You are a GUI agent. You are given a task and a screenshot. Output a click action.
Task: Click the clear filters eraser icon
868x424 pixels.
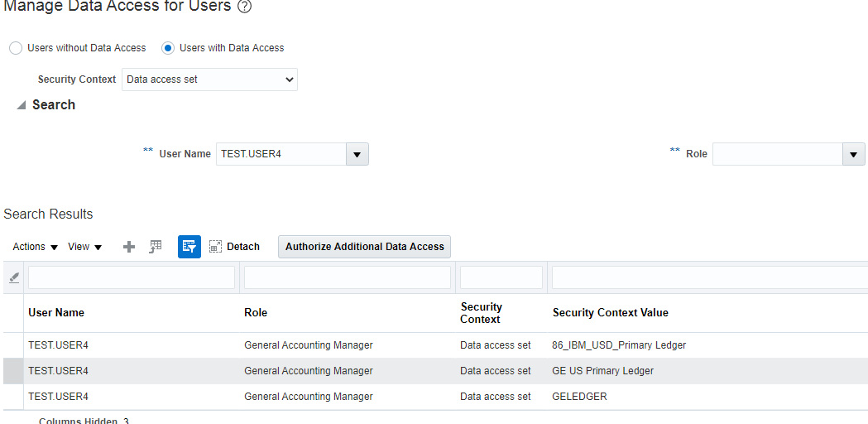click(14, 278)
